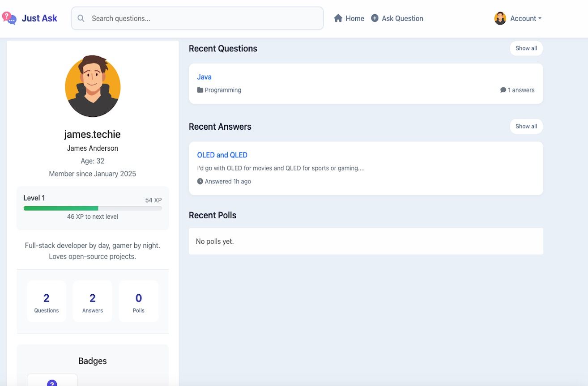Viewport: 588px width, 386px height.
Task: Click the Recent Questions heading
Action: click(223, 48)
